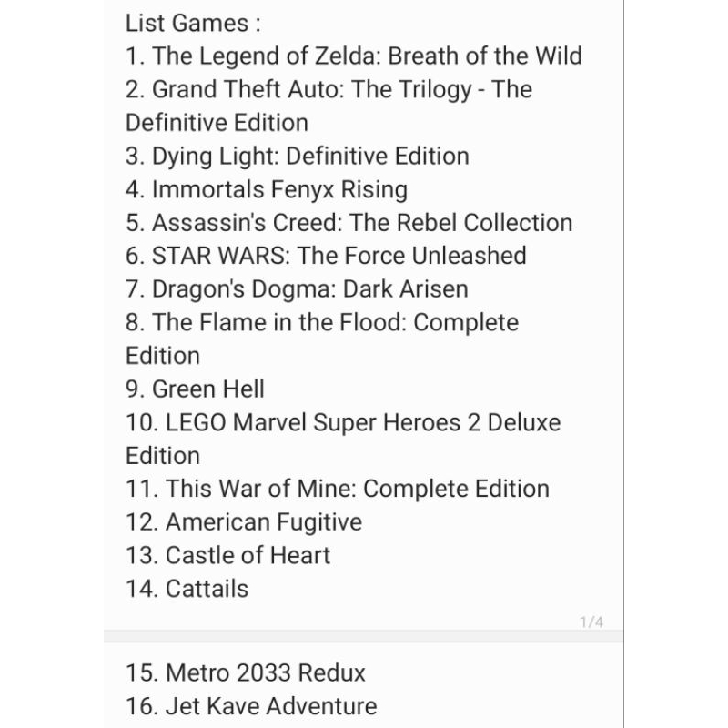Viewport: 728px width, 728px height.
Task: Click The Flame in the Flood entry
Action: coord(322,323)
